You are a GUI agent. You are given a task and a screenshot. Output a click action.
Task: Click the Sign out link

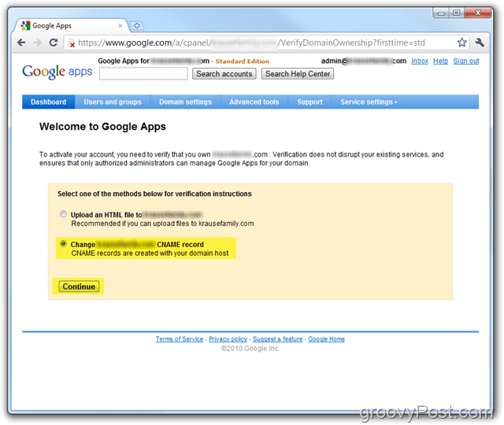pyautogui.click(x=465, y=61)
